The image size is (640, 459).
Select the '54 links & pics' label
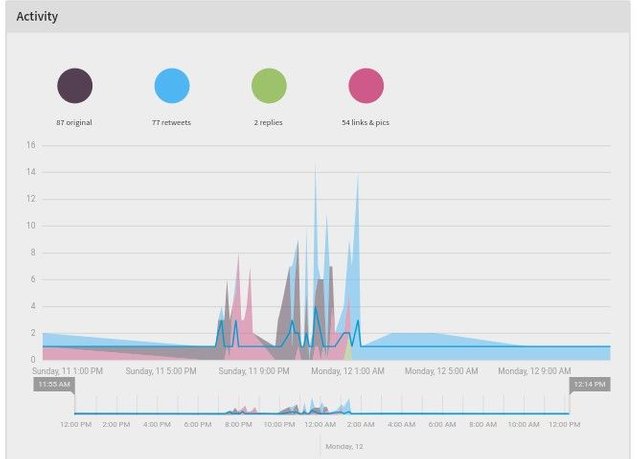point(365,122)
